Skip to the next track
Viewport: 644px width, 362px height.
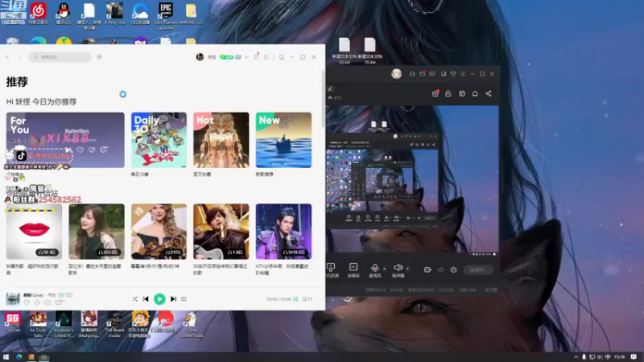173,299
